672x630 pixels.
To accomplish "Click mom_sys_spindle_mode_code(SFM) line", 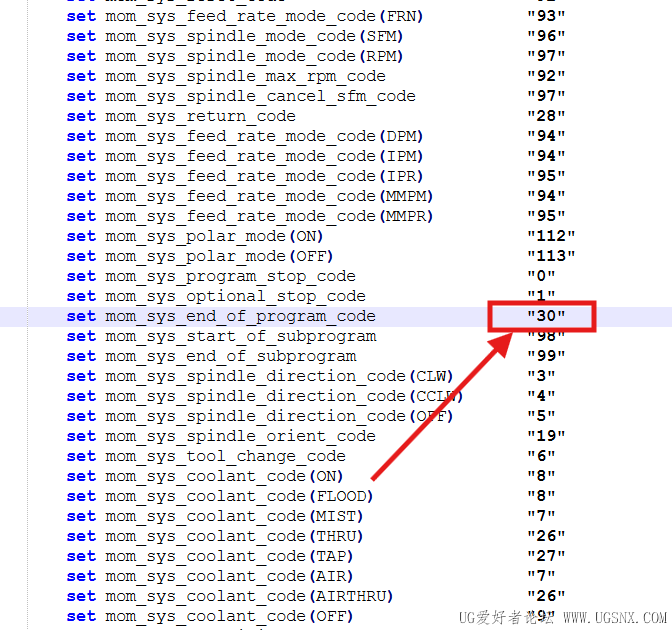I will 235,36.
